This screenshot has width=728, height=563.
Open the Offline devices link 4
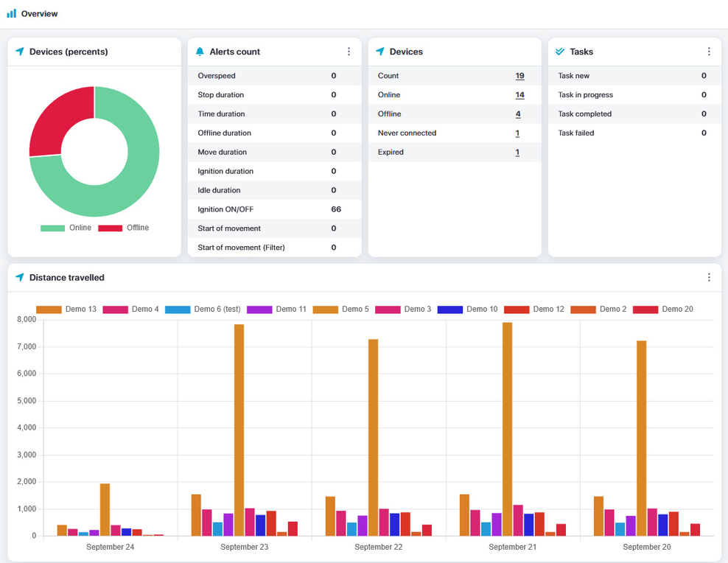pyautogui.click(x=518, y=114)
